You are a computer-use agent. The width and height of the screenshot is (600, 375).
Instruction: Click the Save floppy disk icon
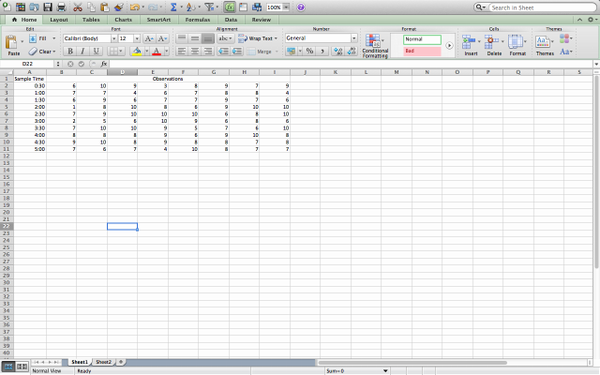pos(47,7)
